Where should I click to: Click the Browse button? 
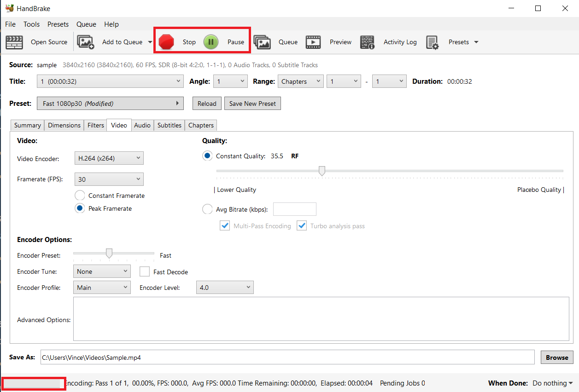click(x=557, y=357)
